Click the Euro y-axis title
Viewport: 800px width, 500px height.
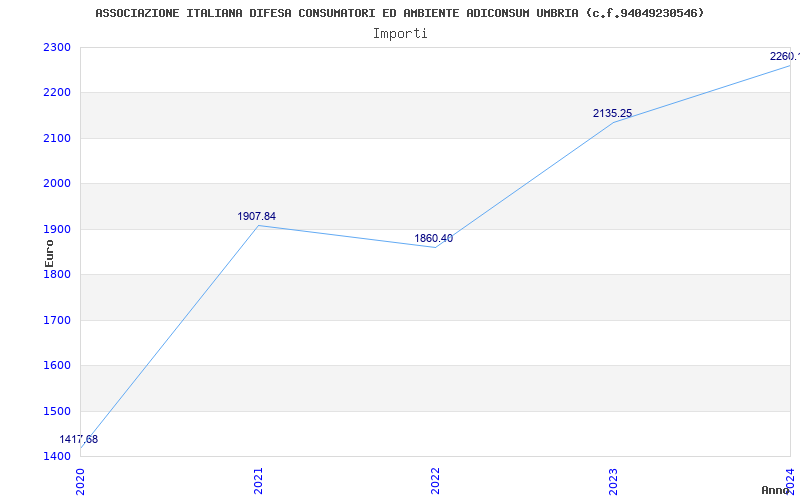click(49, 253)
